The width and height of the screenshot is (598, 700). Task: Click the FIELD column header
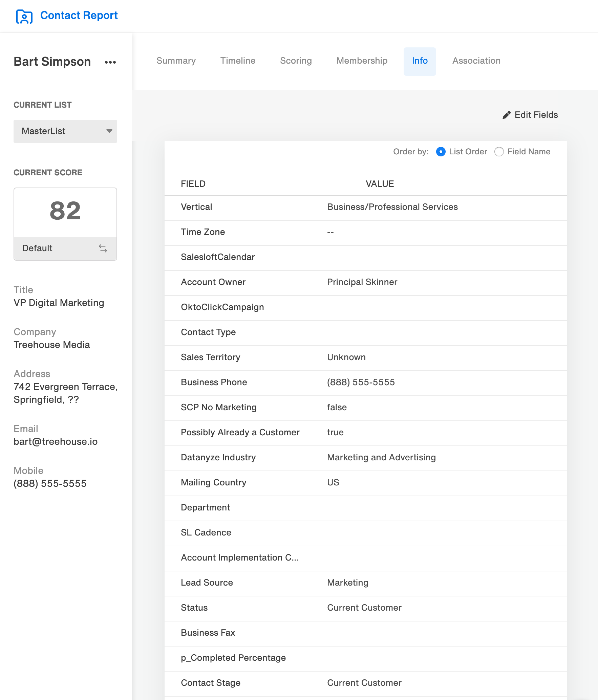193,184
